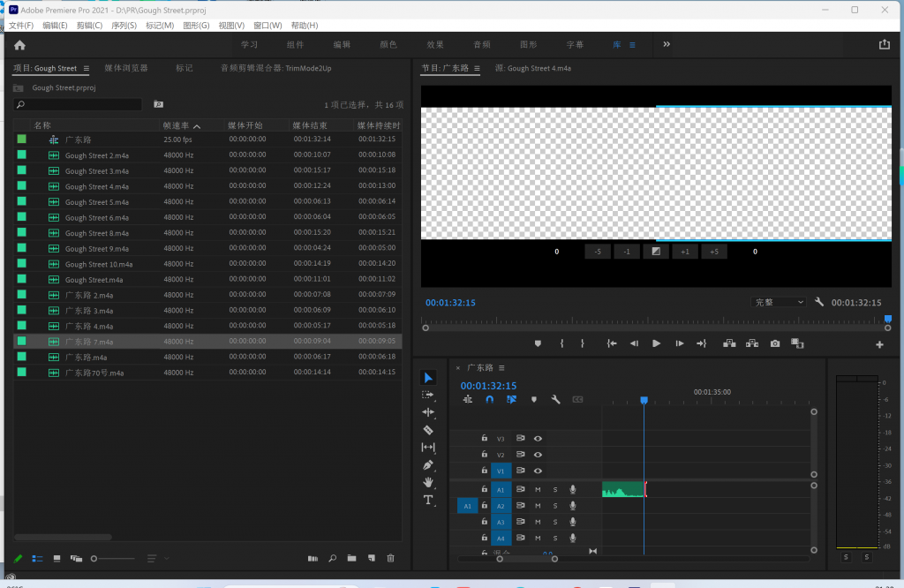This screenshot has width=904, height=588.
Task: Click the Add Marker button in Program Monitor
Action: [538, 343]
